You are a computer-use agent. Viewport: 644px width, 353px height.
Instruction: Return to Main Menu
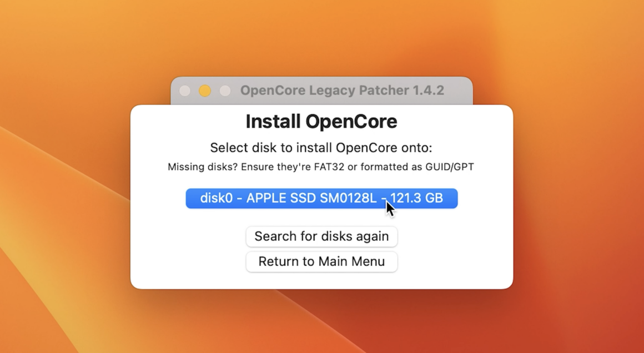pyautogui.click(x=321, y=261)
